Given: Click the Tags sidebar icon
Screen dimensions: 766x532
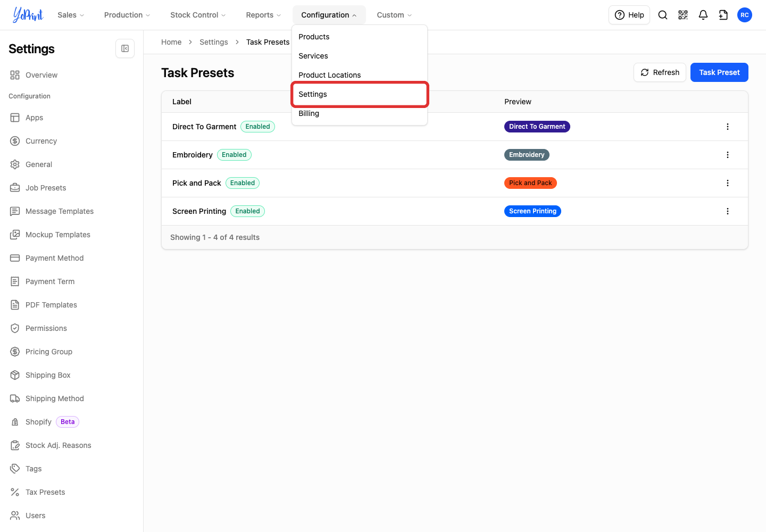Looking at the screenshot, I should 15,469.
